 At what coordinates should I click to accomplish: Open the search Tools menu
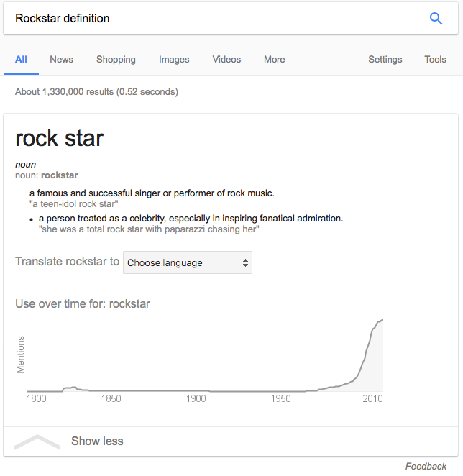435,60
